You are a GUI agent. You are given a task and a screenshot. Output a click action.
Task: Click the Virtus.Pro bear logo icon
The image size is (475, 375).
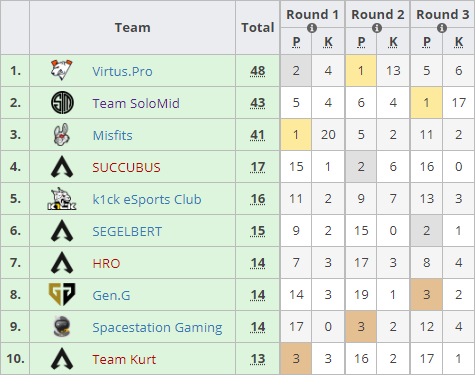tap(62, 70)
